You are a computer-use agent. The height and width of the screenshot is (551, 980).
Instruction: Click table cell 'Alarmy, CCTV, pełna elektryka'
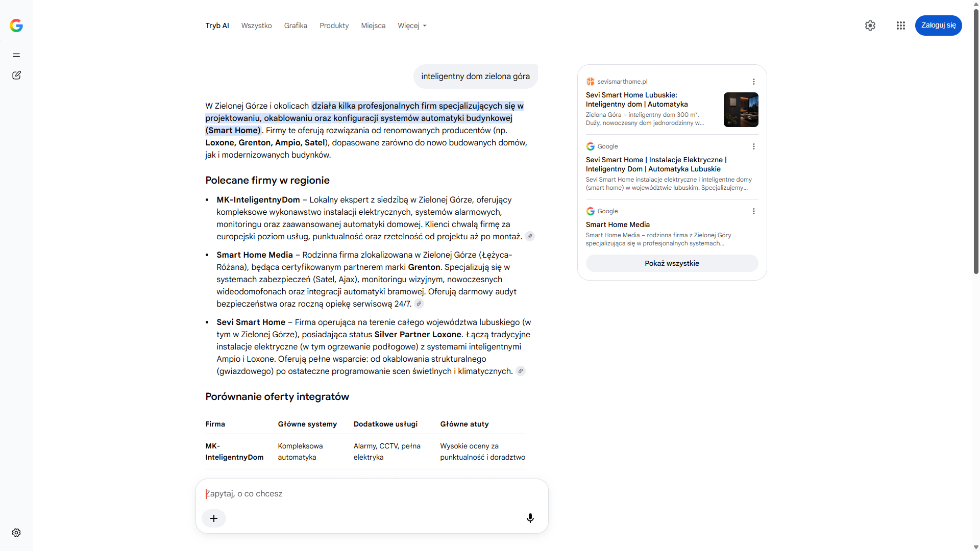pos(387,452)
